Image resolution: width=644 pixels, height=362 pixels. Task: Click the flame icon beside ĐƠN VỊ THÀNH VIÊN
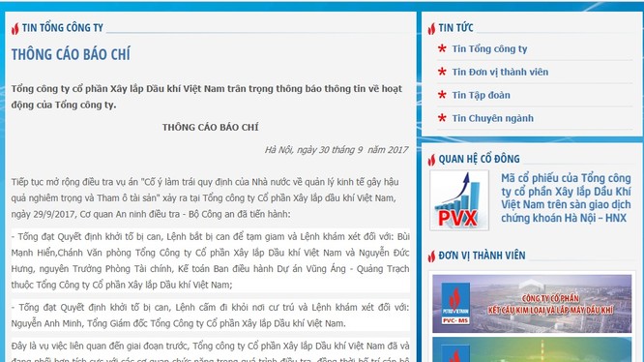(x=431, y=256)
